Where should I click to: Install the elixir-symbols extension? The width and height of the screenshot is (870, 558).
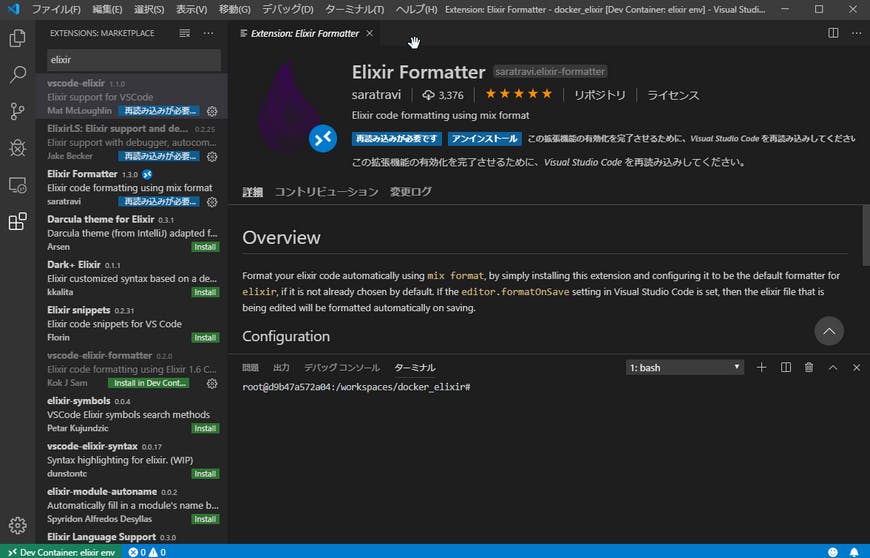tap(205, 429)
